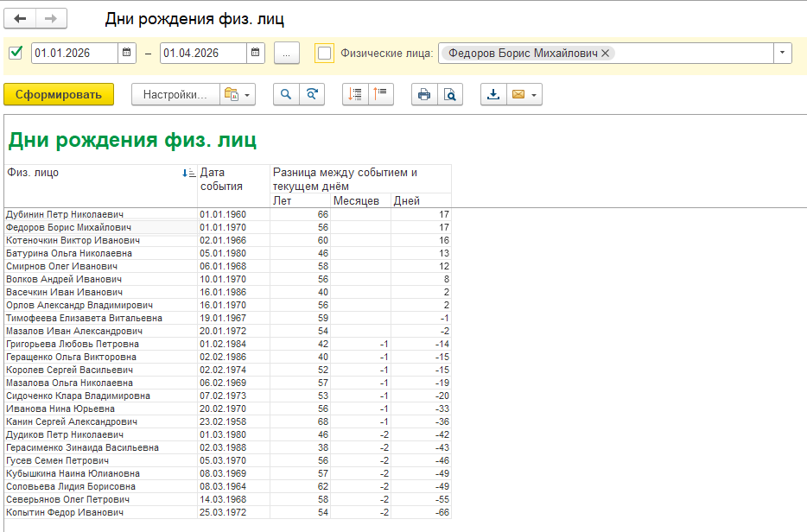Enable the Физические лица filter checkbox

324,53
